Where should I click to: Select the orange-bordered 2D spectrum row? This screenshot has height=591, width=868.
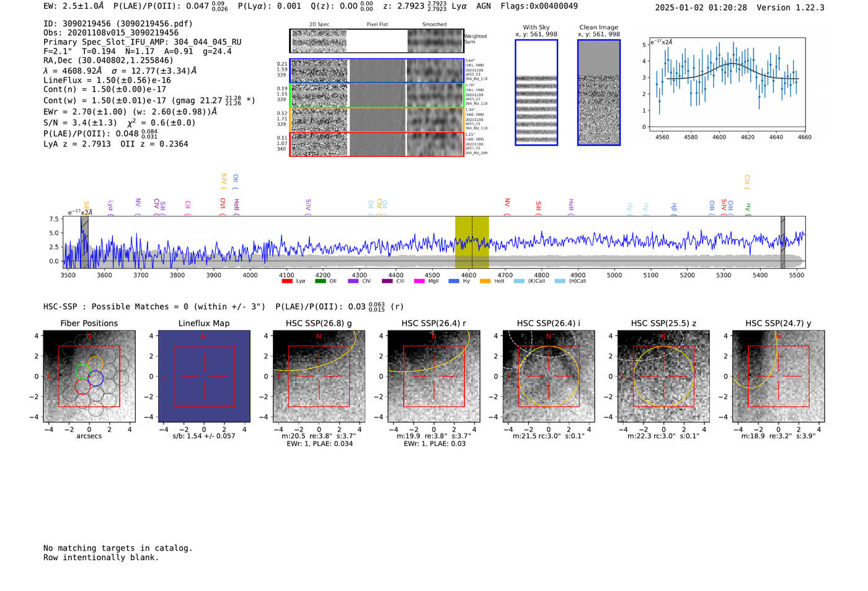(376, 120)
